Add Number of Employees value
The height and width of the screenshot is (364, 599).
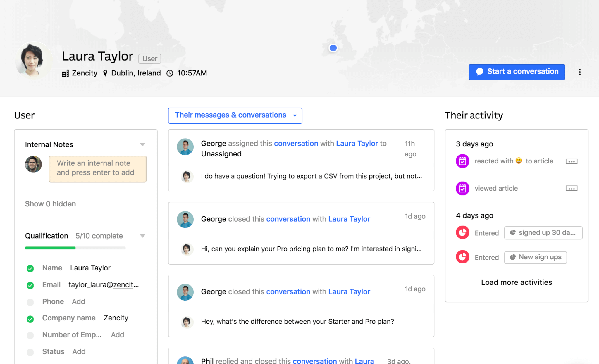[118, 334]
